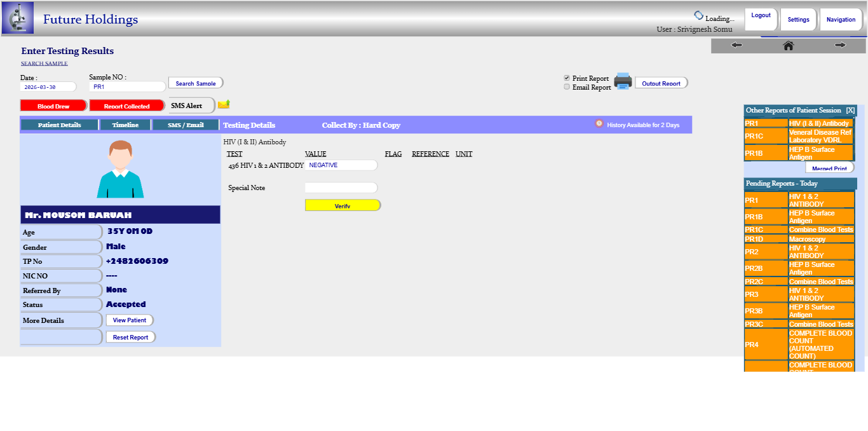Open the SMS / Email tab
The image size is (868, 431).
tap(186, 125)
